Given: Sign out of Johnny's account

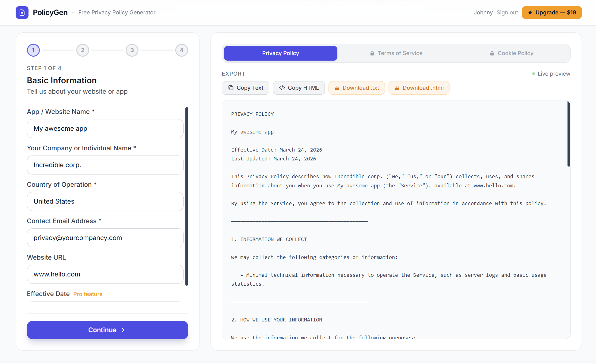Looking at the screenshot, I should point(507,13).
